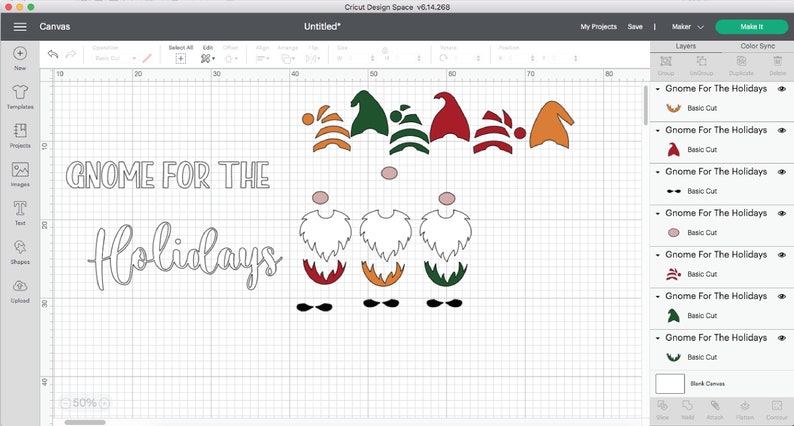Zoom in with the plus icon by 50%
Image resolution: width=794 pixels, height=426 pixels.
104,403
